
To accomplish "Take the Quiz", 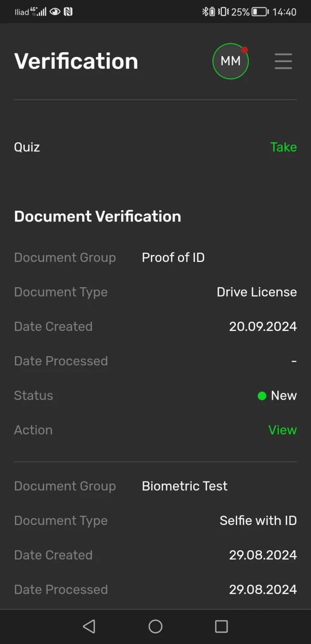I will 284,147.
